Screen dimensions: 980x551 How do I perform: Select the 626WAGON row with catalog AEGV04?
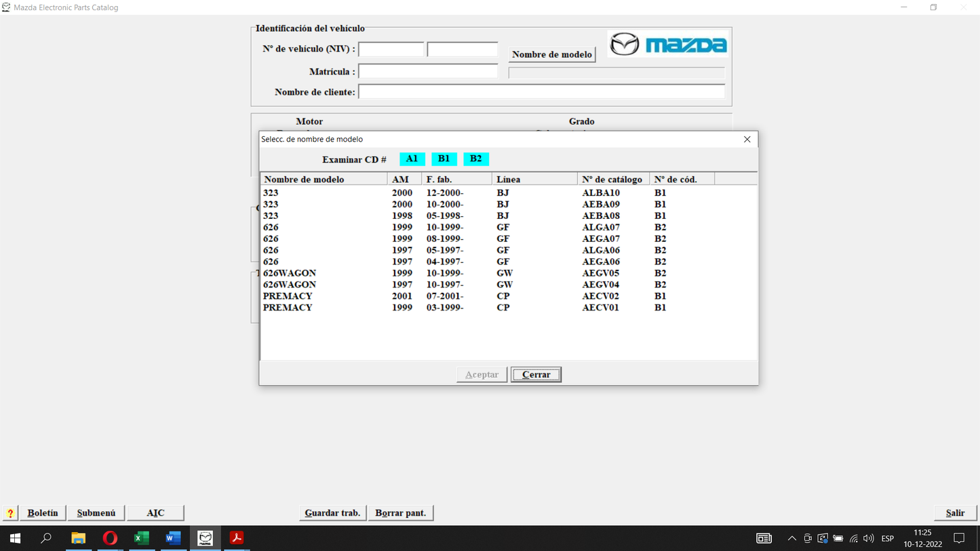[509, 285]
